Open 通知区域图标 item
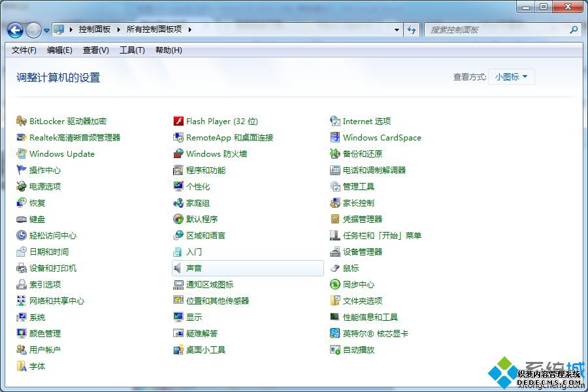Image resolution: width=588 pixels, height=392 pixels. 203,284
